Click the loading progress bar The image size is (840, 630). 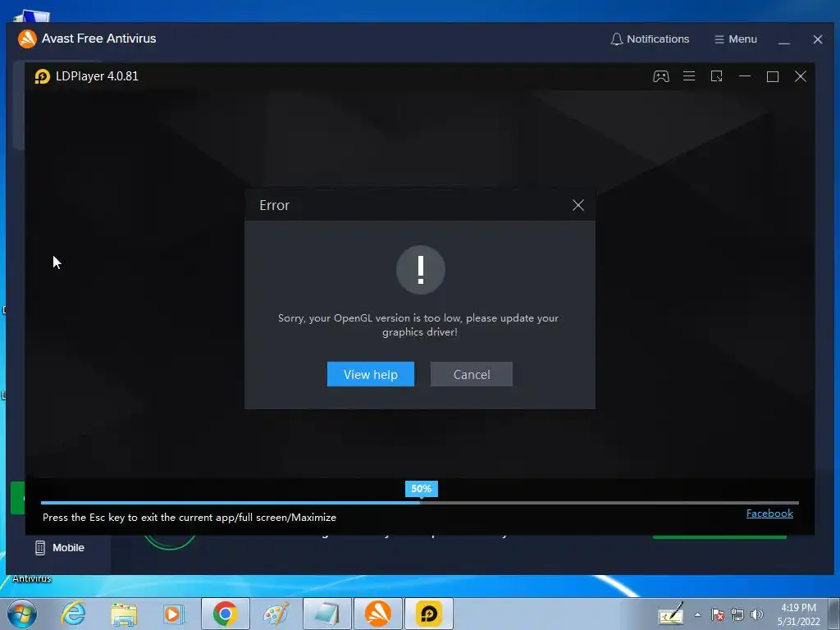coord(420,503)
